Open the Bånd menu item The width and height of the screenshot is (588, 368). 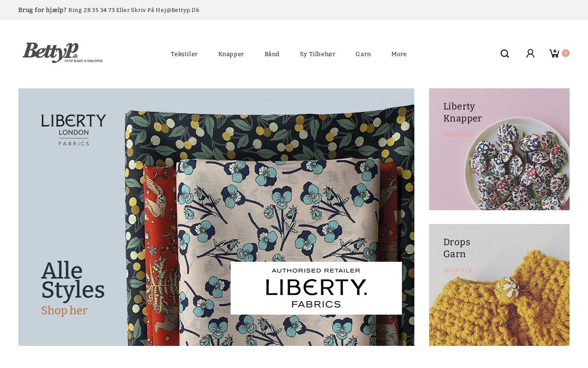(272, 54)
